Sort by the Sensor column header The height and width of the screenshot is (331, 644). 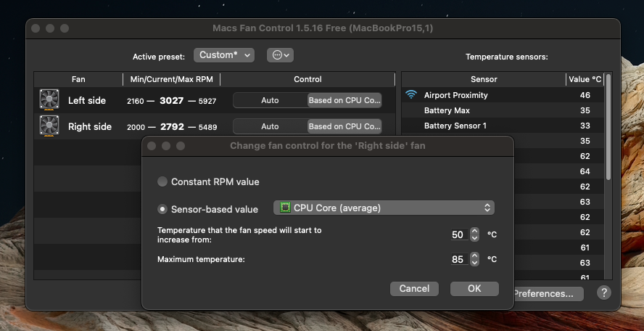pyautogui.click(x=484, y=79)
